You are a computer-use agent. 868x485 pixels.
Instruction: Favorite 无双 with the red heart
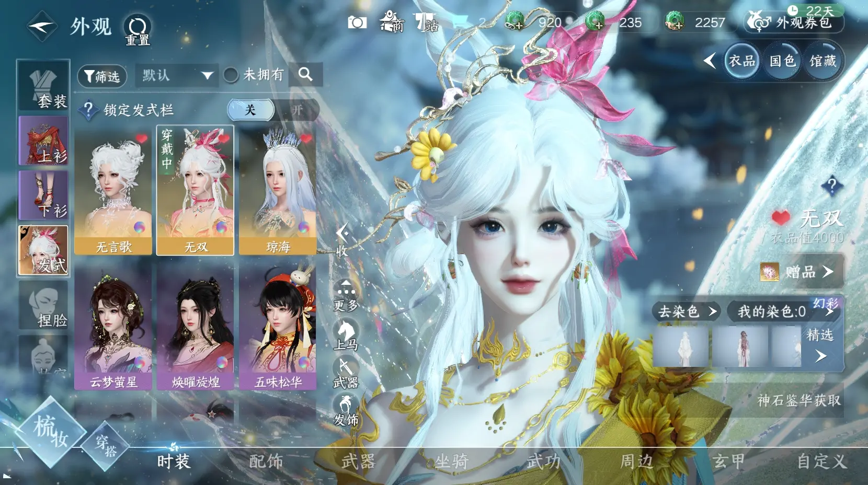pyautogui.click(x=781, y=218)
